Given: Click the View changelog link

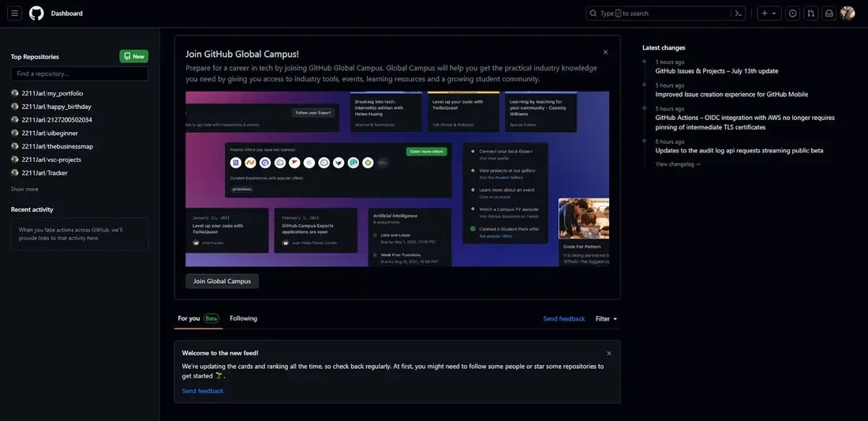Looking at the screenshot, I should pyautogui.click(x=678, y=164).
